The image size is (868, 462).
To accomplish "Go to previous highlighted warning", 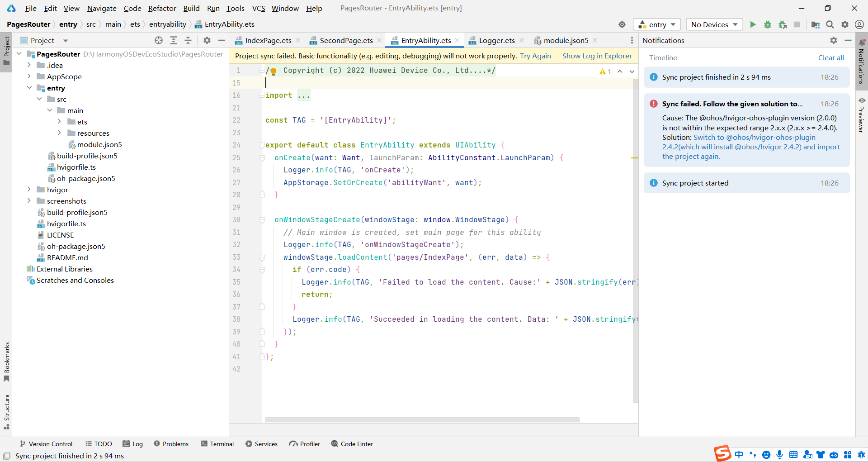I will pyautogui.click(x=620, y=71).
